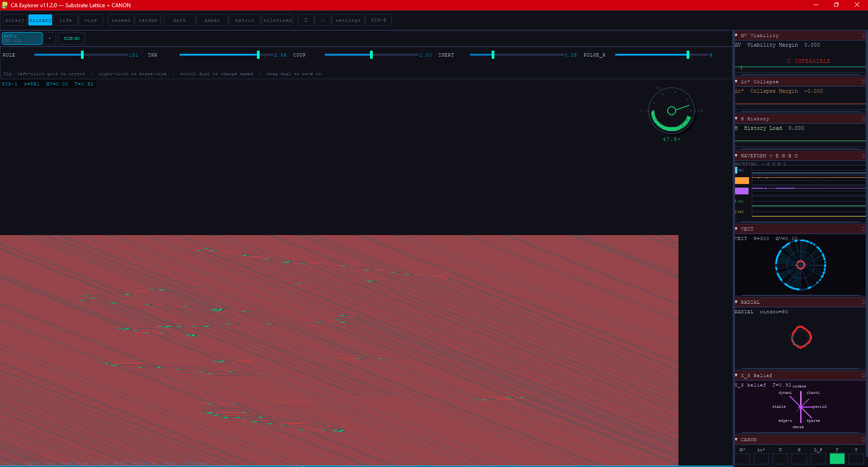This screenshot has height=467, width=868.
Task: Apply the matrix theme
Action: tap(245, 20)
